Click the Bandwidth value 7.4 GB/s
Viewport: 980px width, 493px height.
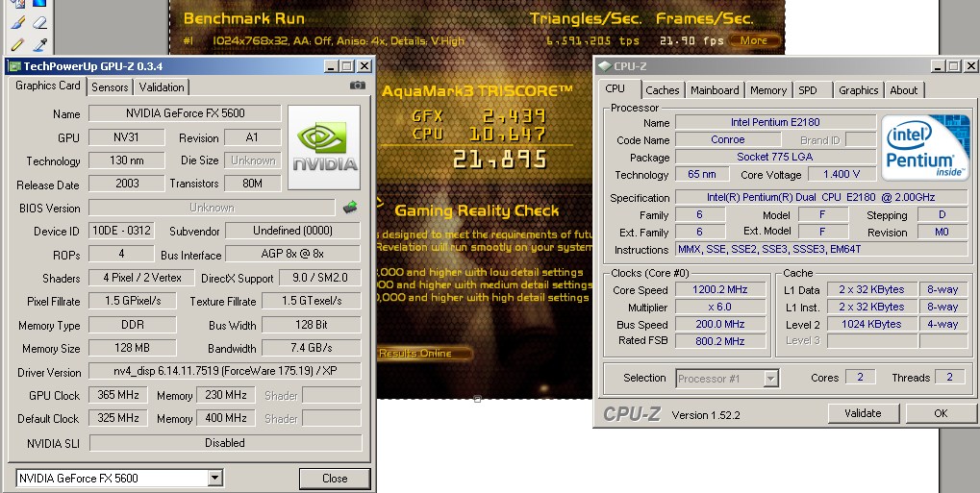[312, 348]
